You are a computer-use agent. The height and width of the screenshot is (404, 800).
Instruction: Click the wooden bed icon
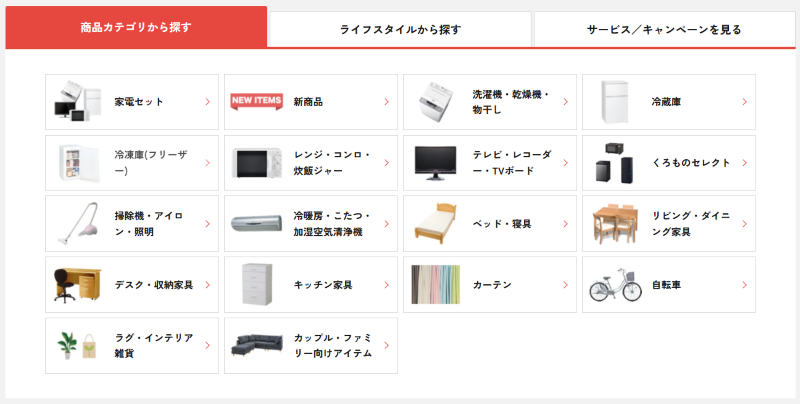pyautogui.click(x=436, y=223)
